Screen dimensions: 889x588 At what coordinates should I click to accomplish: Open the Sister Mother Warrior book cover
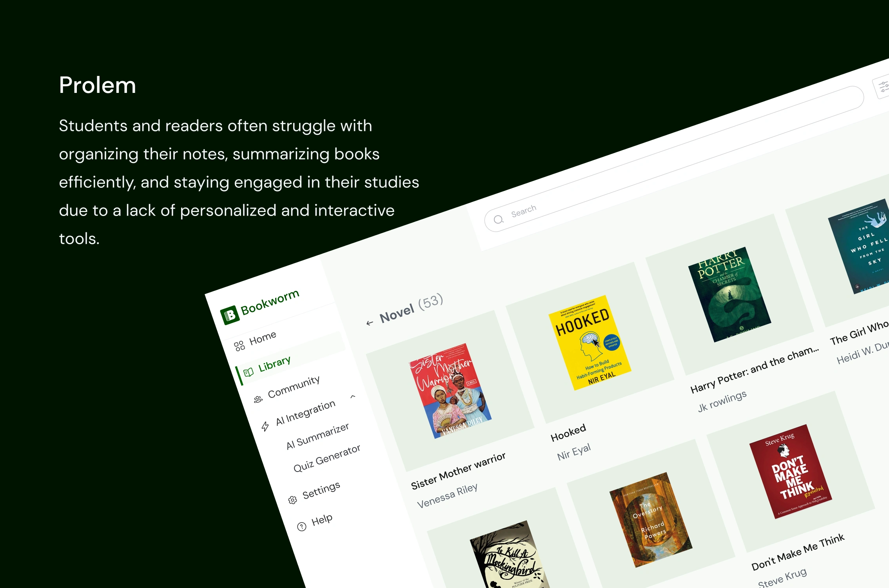click(450, 391)
